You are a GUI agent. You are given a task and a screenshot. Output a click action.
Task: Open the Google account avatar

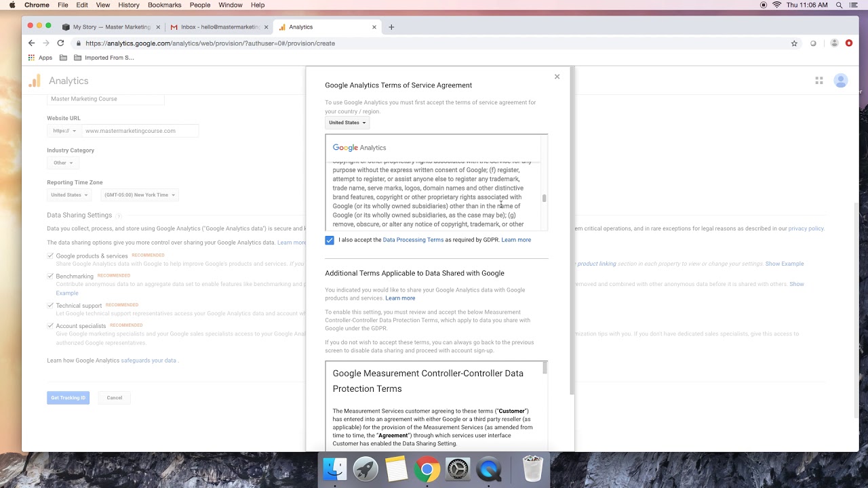coord(841,81)
